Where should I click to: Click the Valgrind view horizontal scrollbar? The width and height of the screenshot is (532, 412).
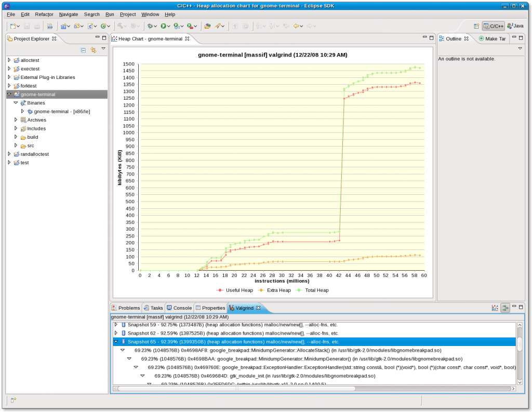237,389
